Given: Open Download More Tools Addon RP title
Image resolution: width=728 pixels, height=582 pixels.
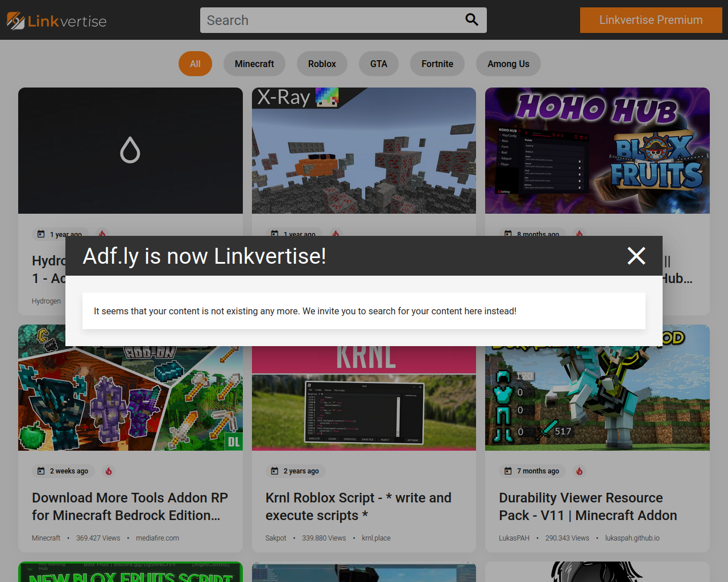Looking at the screenshot, I should point(130,506).
